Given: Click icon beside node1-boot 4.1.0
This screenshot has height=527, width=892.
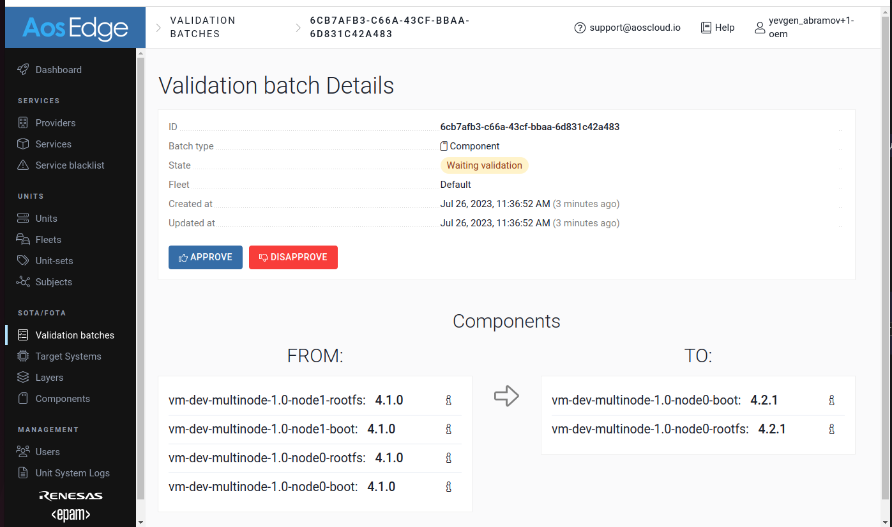Looking at the screenshot, I should pyautogui.click(x=448, y=429).
